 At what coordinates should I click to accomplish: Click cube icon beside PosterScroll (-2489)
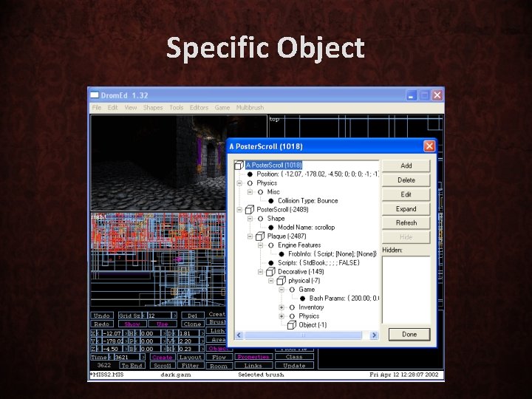click(x=250, y=209)
